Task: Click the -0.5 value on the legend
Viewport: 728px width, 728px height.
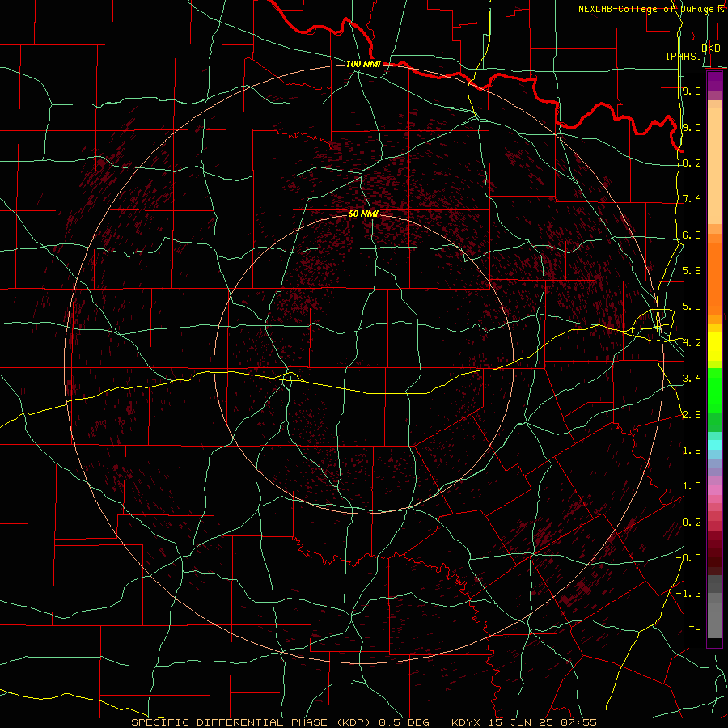Action: coord(688,558)
